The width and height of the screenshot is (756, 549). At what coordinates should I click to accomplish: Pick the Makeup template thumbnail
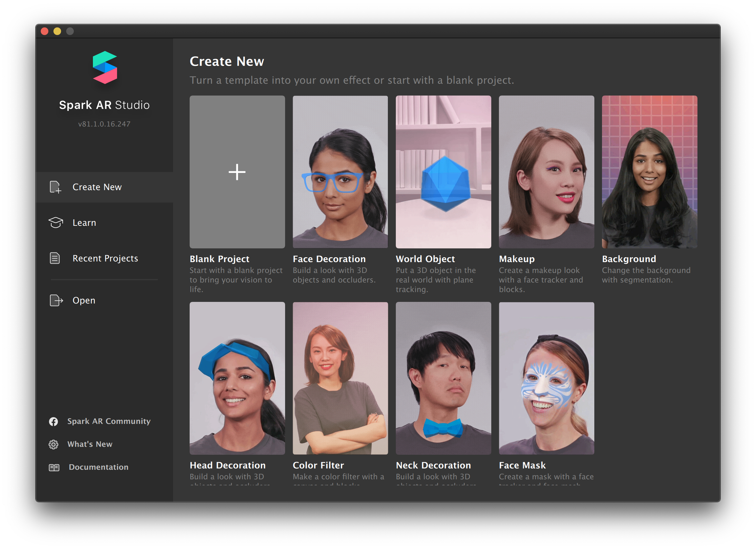pyautogui.click(x=546, y=172)
